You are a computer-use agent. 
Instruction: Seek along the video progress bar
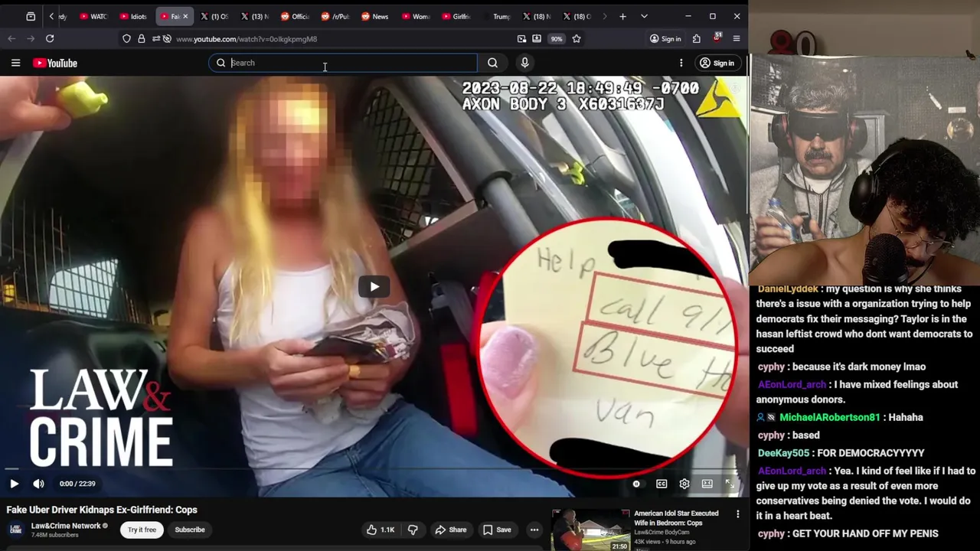[x=373, y=468]
